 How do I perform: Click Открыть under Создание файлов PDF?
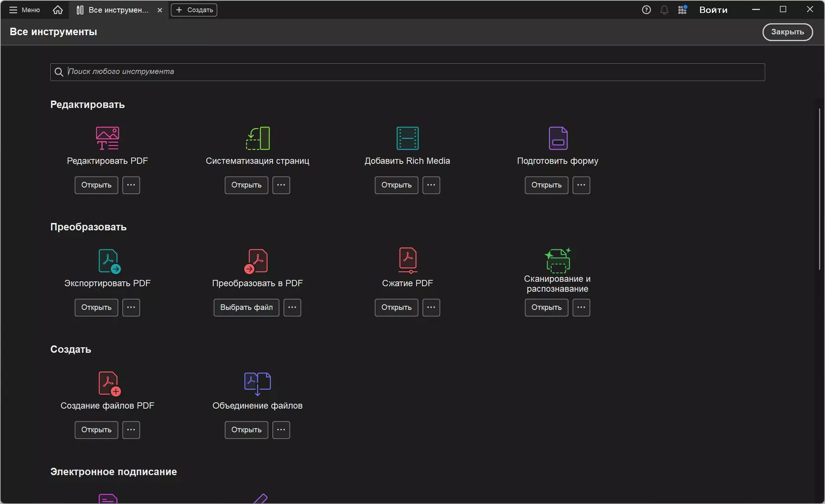(96, 430)
